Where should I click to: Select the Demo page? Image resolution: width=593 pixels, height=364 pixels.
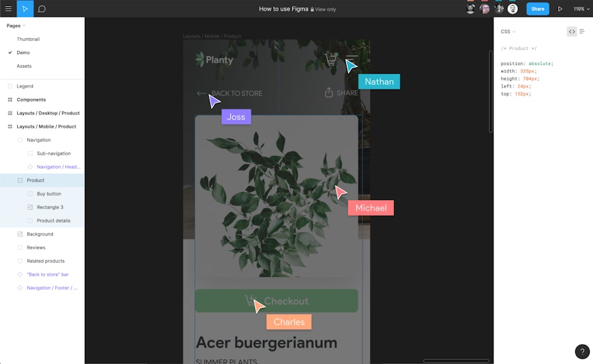23,53
